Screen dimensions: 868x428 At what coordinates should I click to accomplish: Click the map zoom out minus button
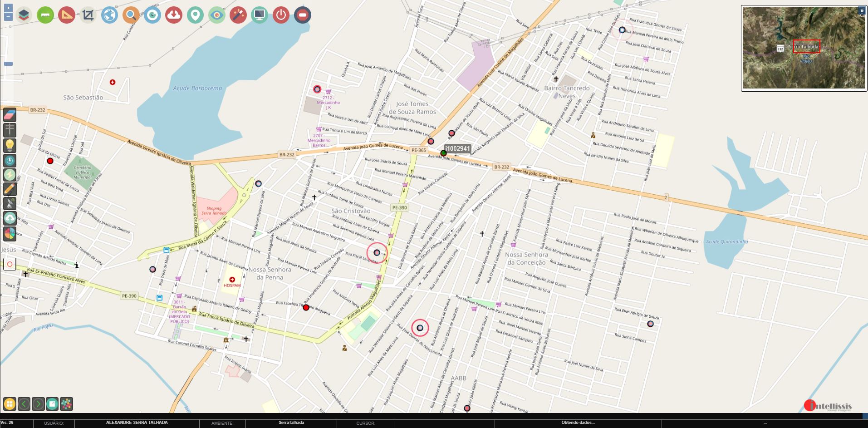coord(8,17)
